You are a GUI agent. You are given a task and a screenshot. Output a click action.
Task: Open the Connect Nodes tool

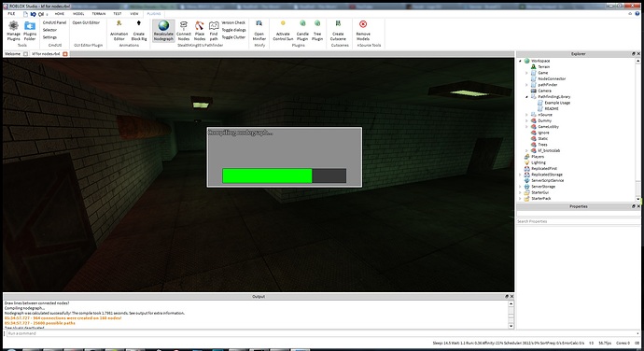(x=184, y=31)
